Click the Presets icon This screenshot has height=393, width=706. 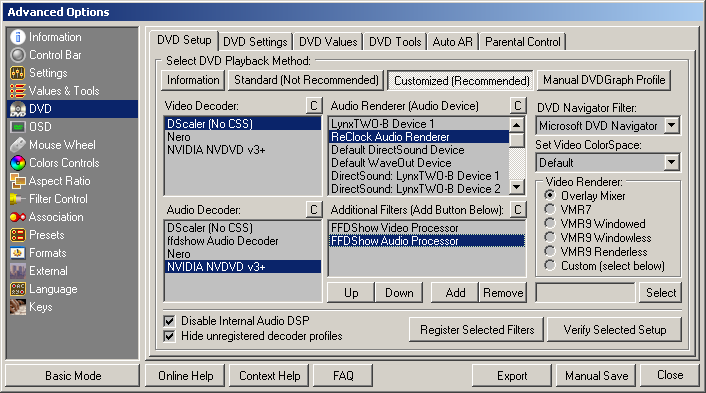point(18,235)
